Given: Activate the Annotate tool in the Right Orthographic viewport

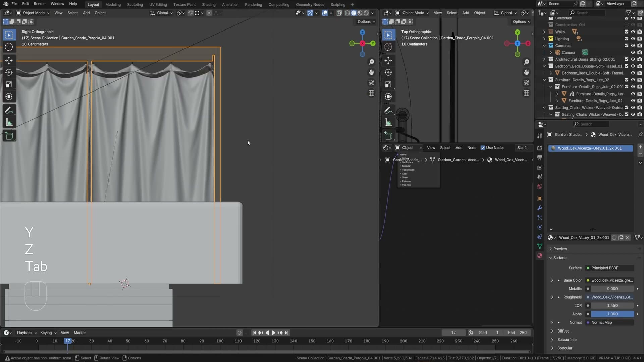Looking at the screenshot, I should (x=9, y=110).
